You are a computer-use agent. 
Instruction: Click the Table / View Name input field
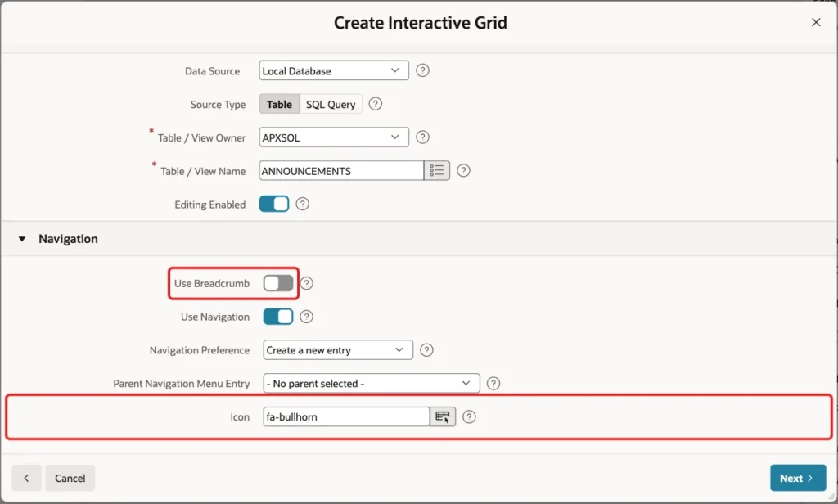[341, 170]
